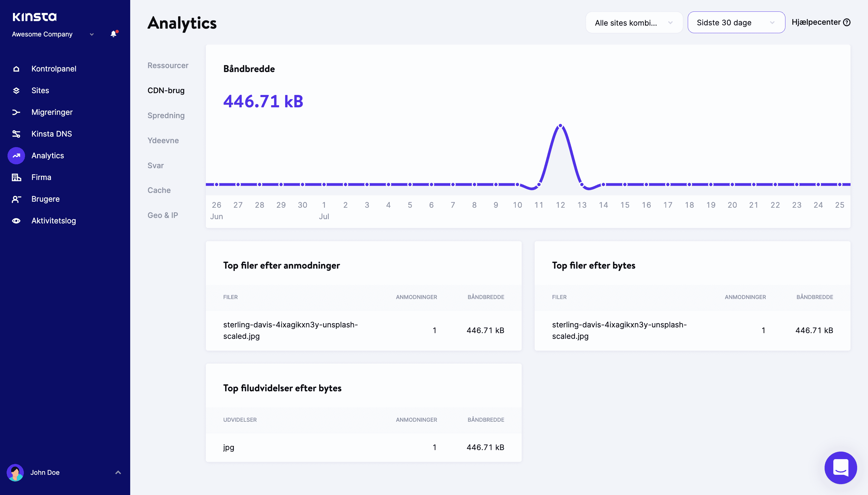The height and width of the screenshot is (495, 868).
Task: Open the Geo & IP section
Action: 162,215
